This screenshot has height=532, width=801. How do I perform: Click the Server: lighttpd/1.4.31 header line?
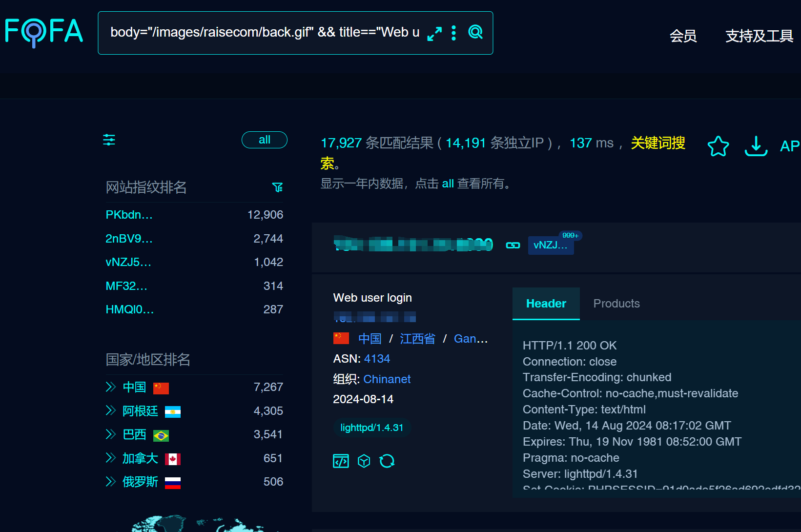[580, 474]
